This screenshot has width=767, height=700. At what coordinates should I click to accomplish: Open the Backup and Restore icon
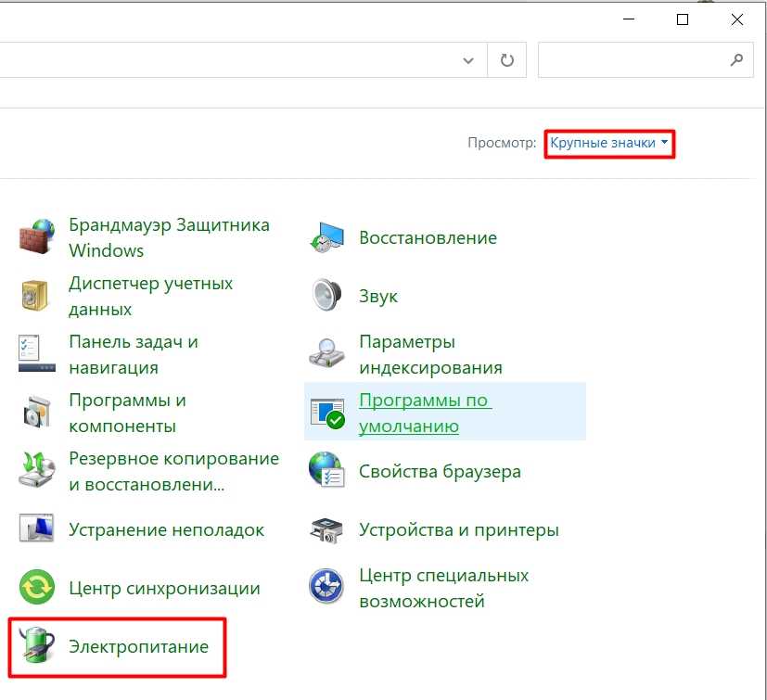[x=37, y=470]
